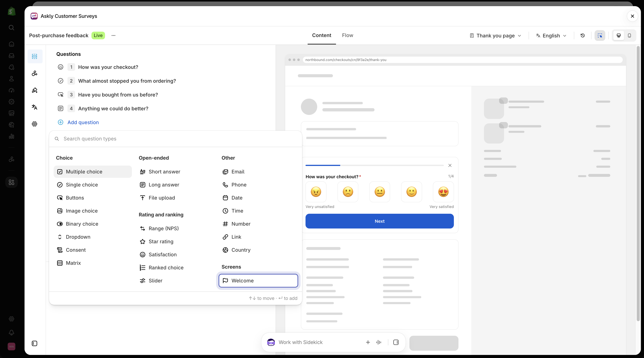
Task: Click the Shopify logo icon
Action: point(11,11)
